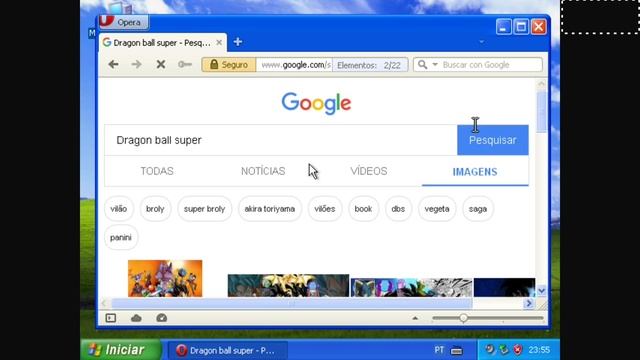This screenshot has width=640, height=360.
Task: Select the dbs suggestion chip
Action: pyautogui.click(x=398, y=209)
